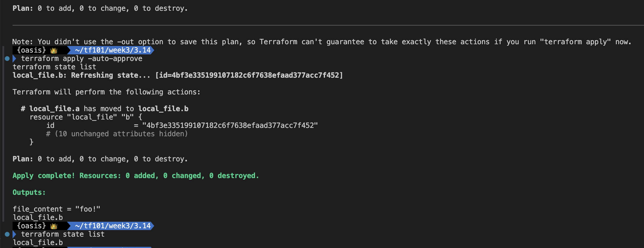Select the lower ~/tf101/week3/3.14 path segment

pos(113,226)
